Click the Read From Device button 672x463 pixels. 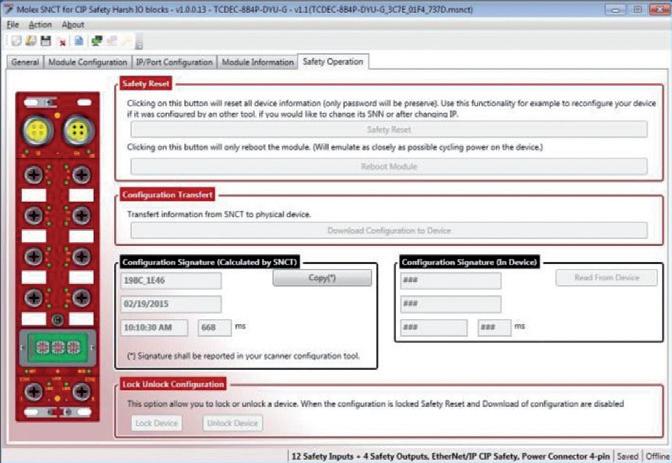(x=606, y=278)
